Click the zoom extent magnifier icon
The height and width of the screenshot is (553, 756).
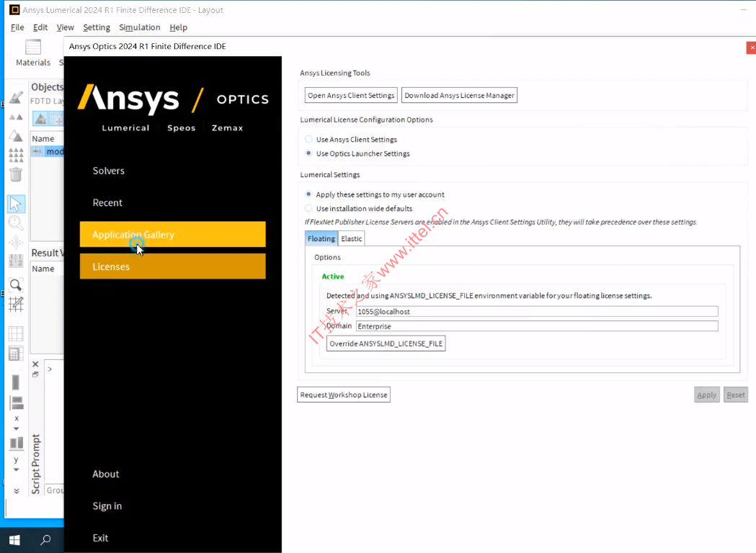16,285
